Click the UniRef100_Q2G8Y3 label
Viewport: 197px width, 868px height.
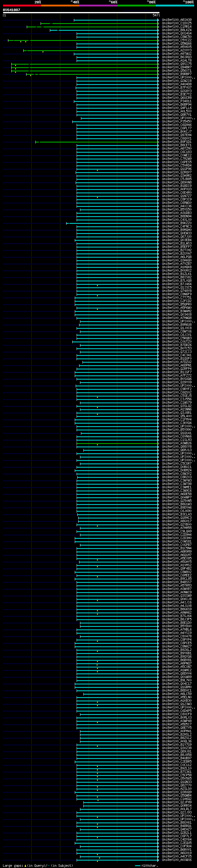[176, 91]
